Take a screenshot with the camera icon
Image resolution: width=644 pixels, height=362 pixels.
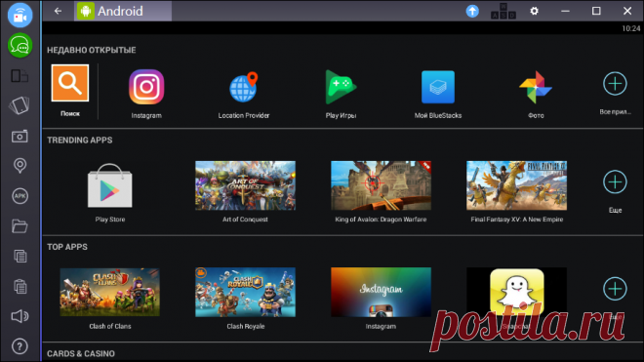point(20,136)
